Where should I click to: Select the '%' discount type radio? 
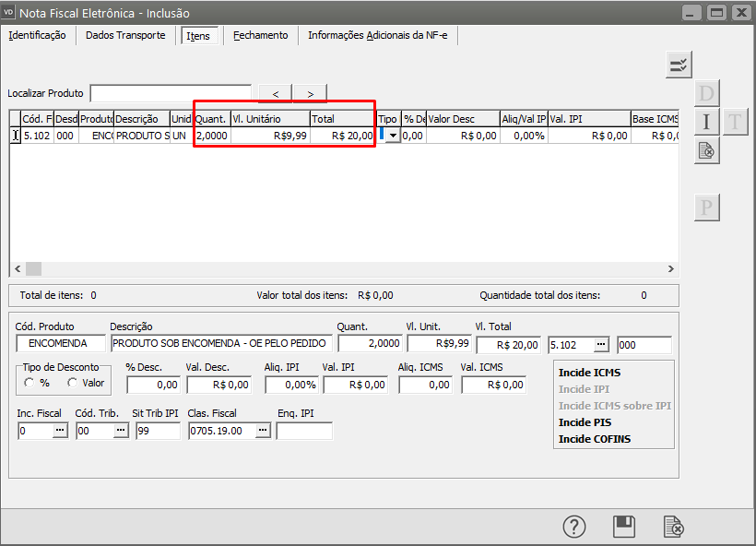pos(31,383)
